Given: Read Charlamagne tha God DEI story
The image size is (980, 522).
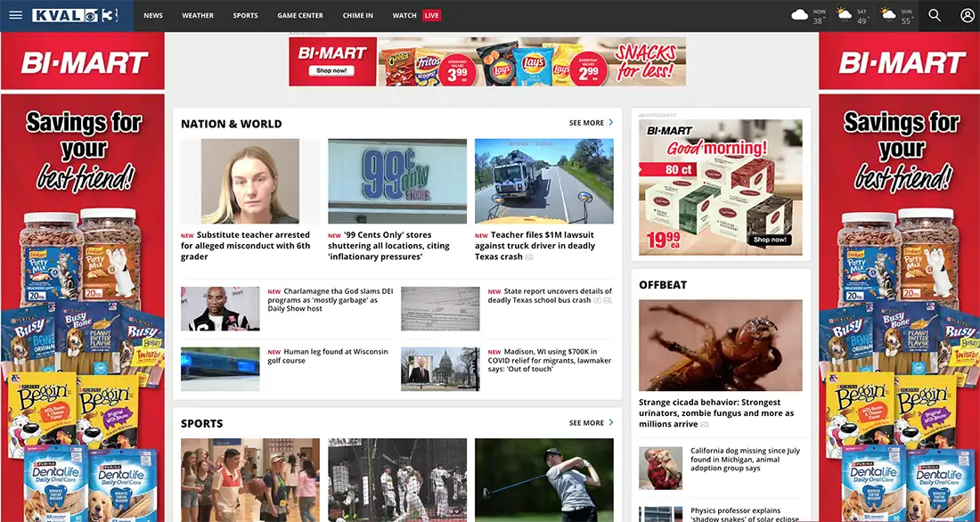Looking at the screenshot, I should 331,300.
